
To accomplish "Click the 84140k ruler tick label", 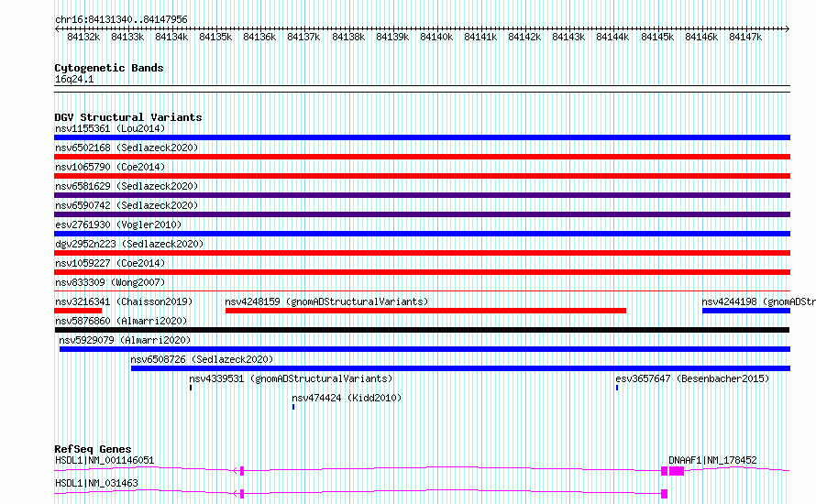I will (x=436, y=37).
